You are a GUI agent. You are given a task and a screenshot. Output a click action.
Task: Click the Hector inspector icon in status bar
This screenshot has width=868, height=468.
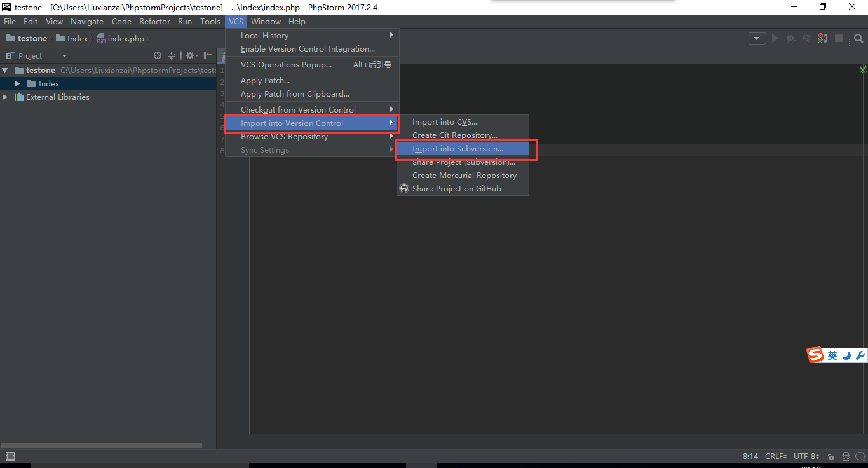(x=846, y=457)
